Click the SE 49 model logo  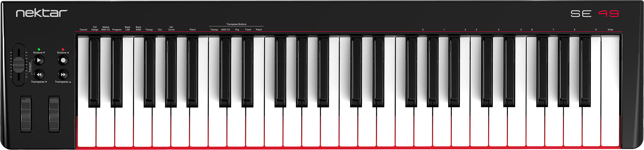[x=595, y=14]
